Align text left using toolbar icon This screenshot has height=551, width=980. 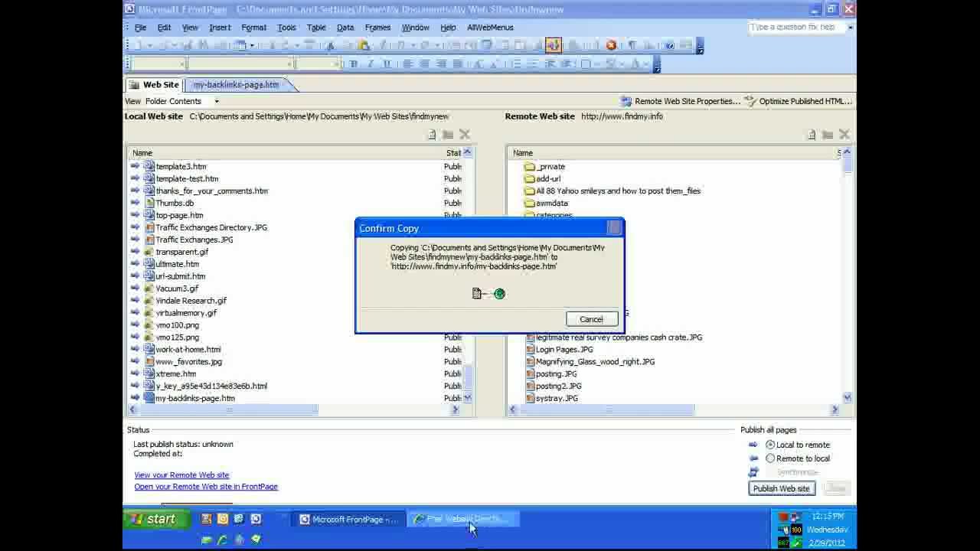click(x=407, y=64)
